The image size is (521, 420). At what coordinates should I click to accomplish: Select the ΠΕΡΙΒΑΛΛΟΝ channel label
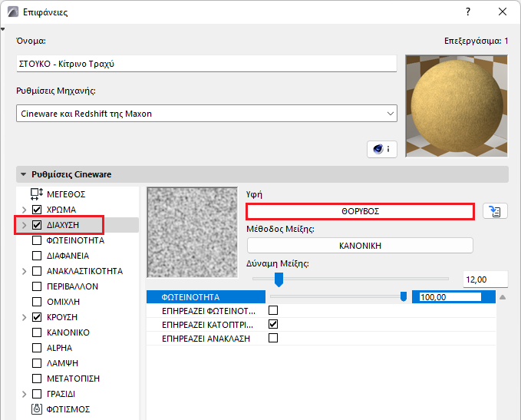(72, 286)
